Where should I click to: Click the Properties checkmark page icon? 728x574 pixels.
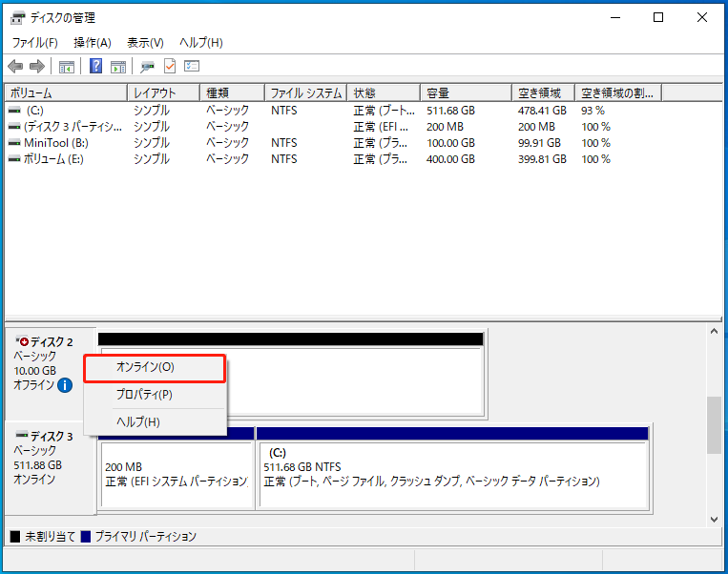point(170,67)
